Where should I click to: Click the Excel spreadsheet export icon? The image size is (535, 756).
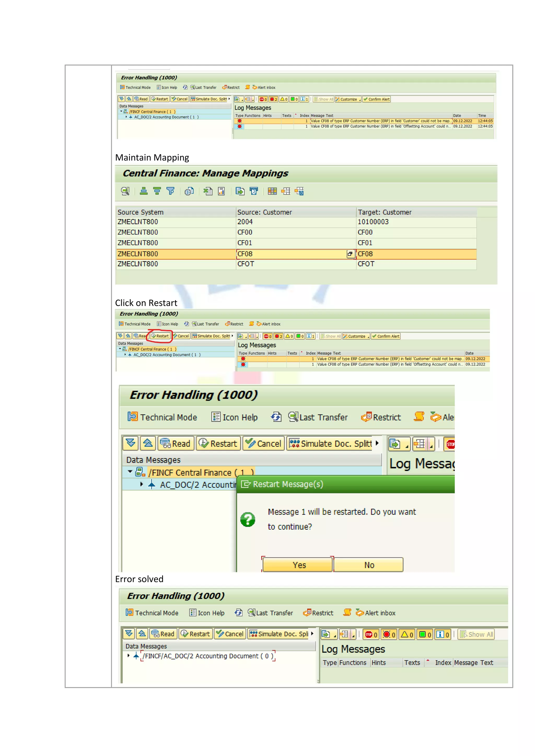tap(208, 191)
